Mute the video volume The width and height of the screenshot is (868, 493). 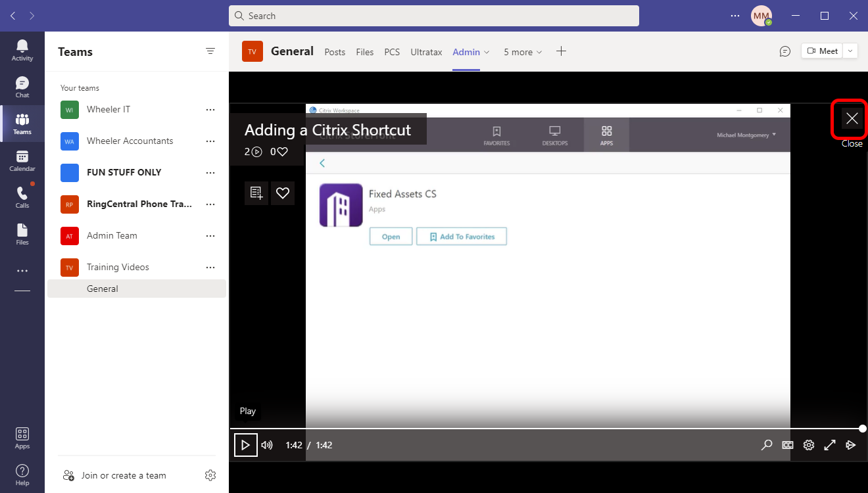[x=267, y=445]
